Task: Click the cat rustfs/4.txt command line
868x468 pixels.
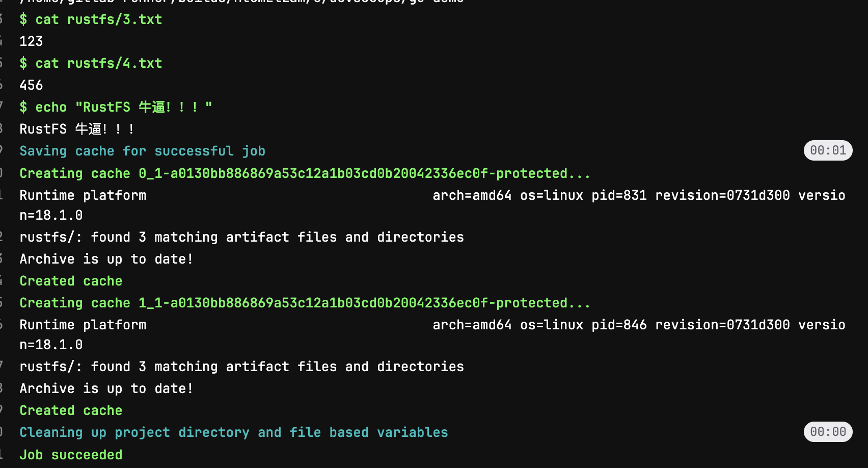Action: (91, 63)
